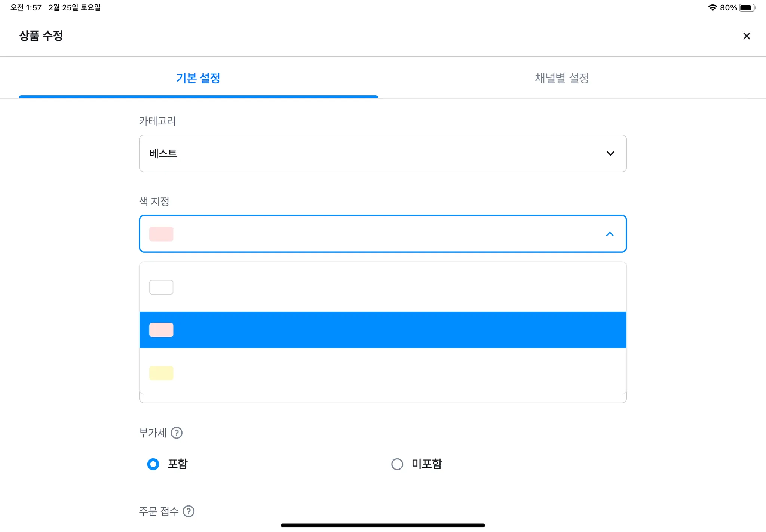Viewport: 766px width, 532px height.
Task: Choose the white color swatch option
Action: tap(161, 287)
